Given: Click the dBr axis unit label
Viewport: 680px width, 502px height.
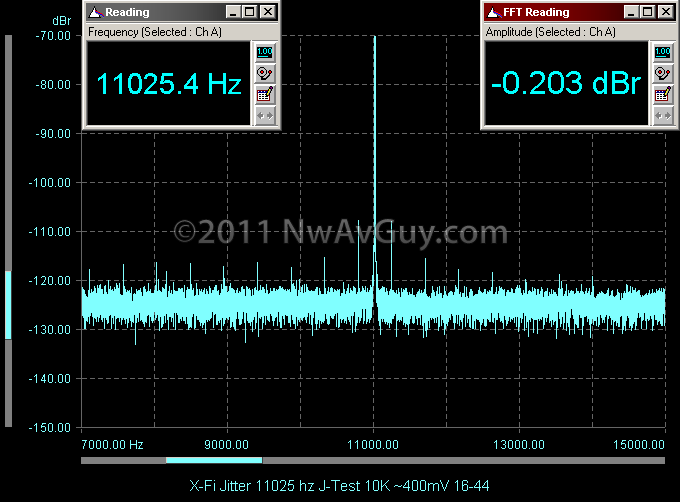Looking at the screenshot, I should click(61, 21).
